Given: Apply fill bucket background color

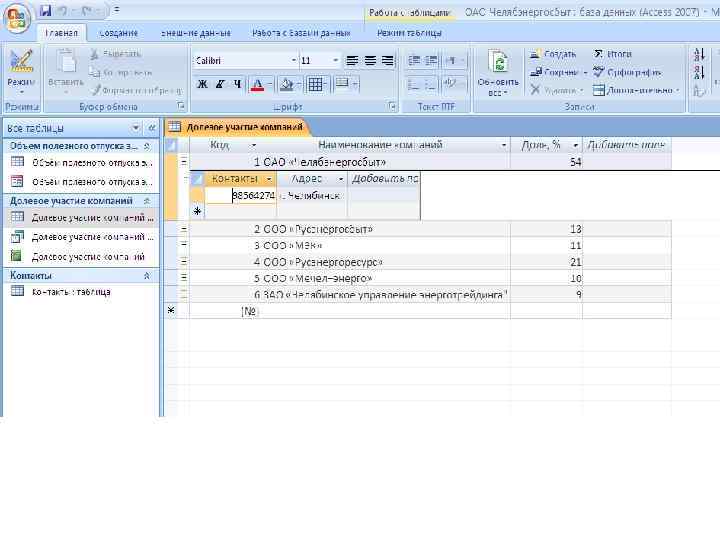Looking at the screenshot, I should (287, 84).
